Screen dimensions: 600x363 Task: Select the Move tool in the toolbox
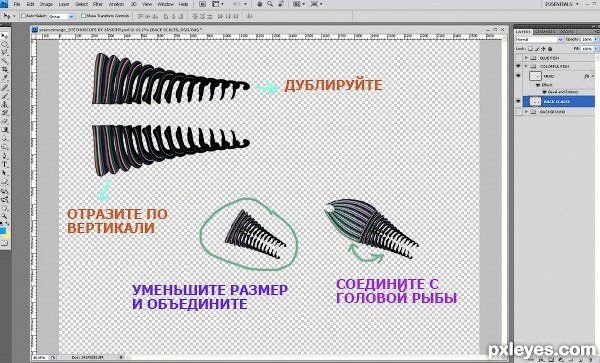pyautogui.click(x=5, y=35)
